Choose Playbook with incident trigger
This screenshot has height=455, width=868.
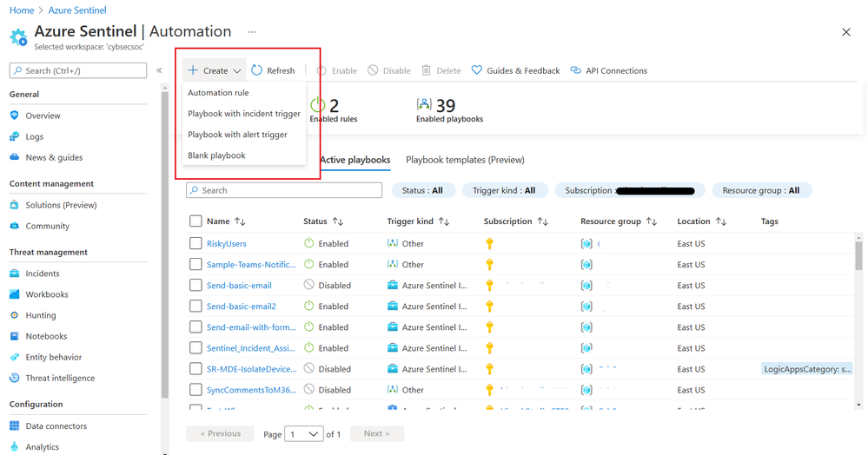click(x=243, y=114)
